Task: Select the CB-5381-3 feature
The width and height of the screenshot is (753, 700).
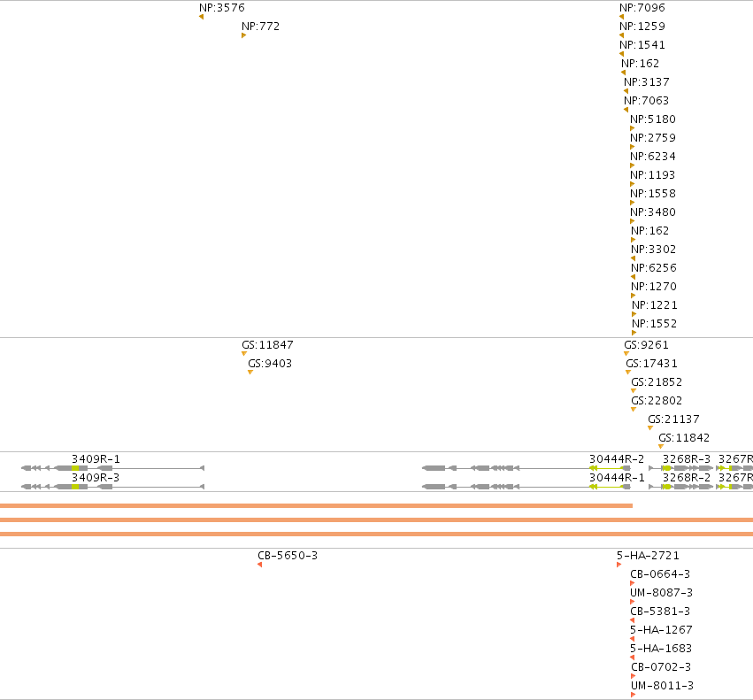Action: 660,612
